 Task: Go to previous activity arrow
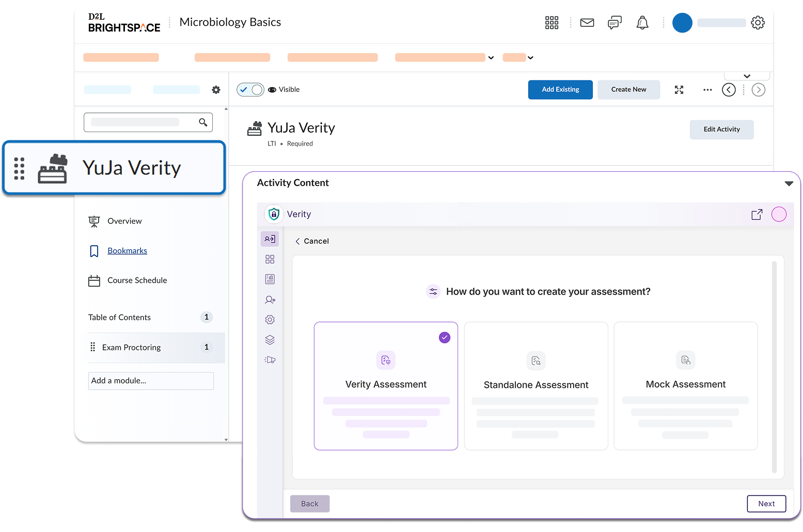click(x=729, y=90)
